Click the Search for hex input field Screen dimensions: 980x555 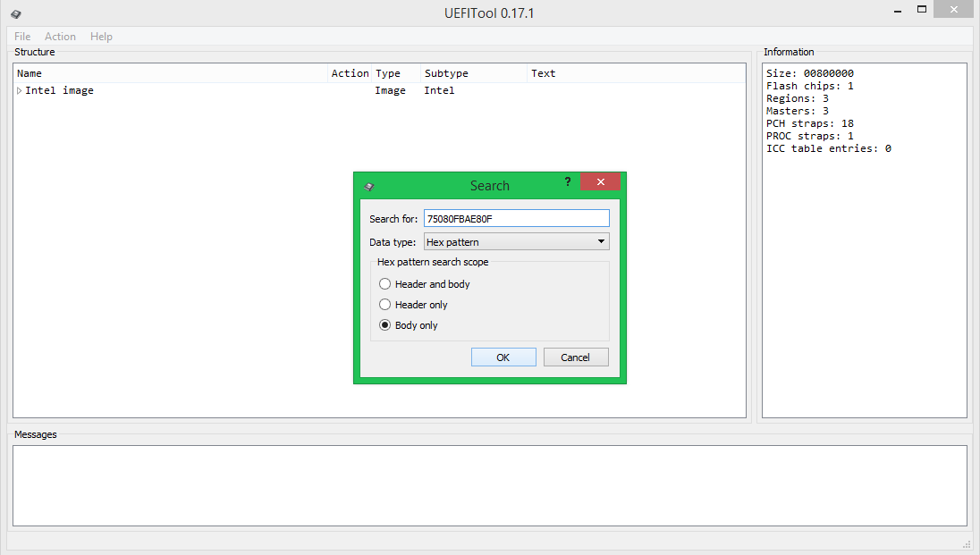tap(516, 218)
